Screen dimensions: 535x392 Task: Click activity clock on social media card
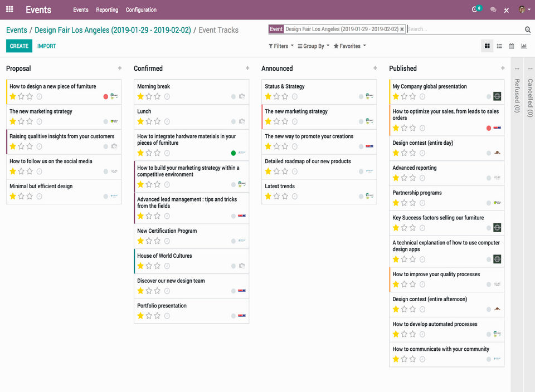coord(39,171)
